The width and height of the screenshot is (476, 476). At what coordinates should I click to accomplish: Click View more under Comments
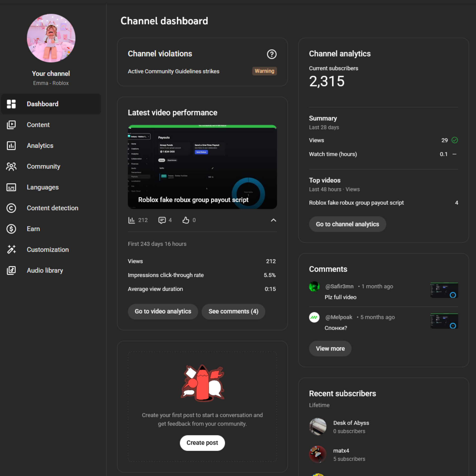tap(330, 349)
